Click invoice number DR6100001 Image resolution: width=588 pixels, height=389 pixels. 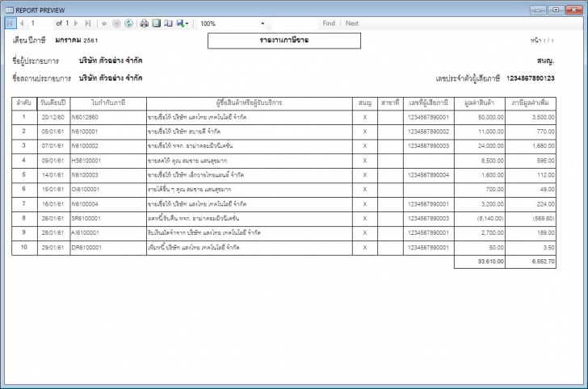coord(86,248)
